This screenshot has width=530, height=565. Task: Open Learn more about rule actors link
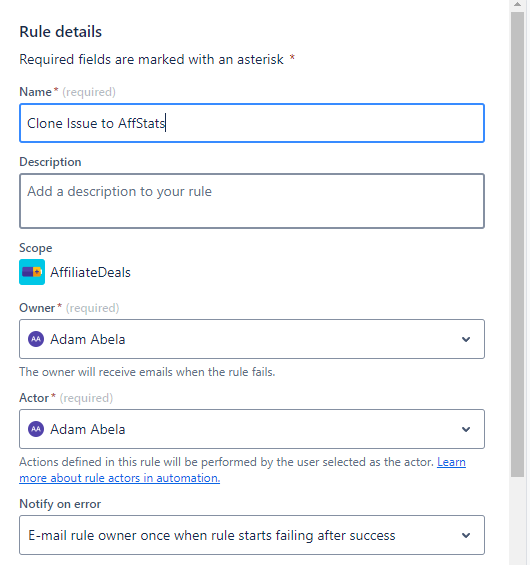pos(242,470)
